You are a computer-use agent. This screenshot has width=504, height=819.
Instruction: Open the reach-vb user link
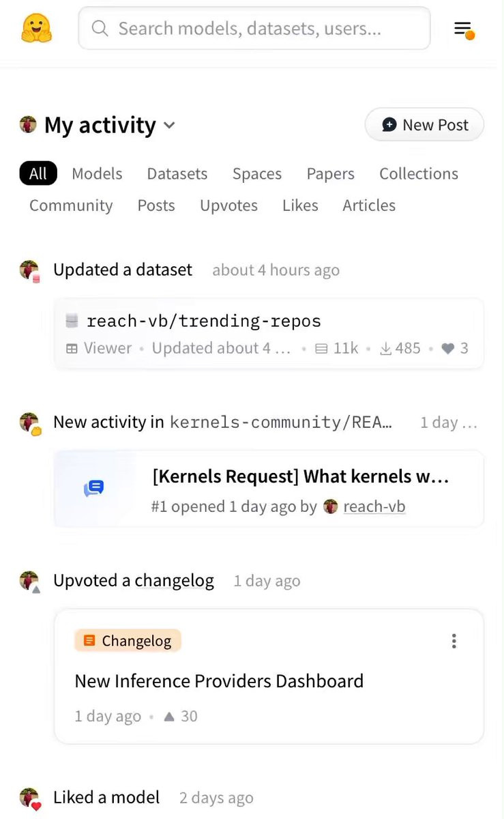pos(374,506)
